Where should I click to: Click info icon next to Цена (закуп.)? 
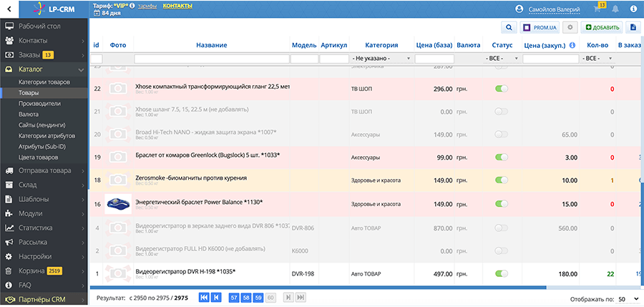tap(572, 45)
